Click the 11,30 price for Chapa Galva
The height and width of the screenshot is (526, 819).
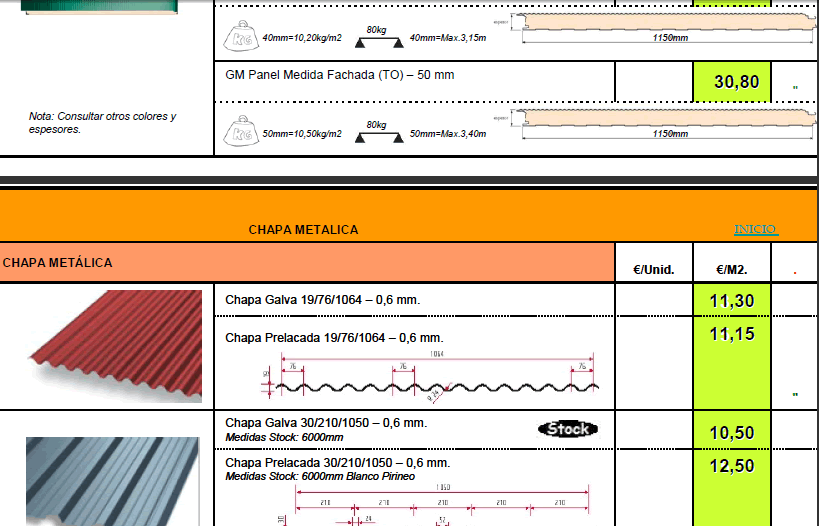[x=732, y=300]
